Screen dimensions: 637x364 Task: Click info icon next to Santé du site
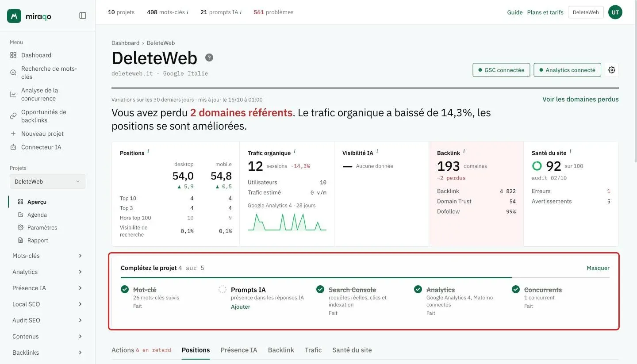pyautogui.click(x=570, y=151)
